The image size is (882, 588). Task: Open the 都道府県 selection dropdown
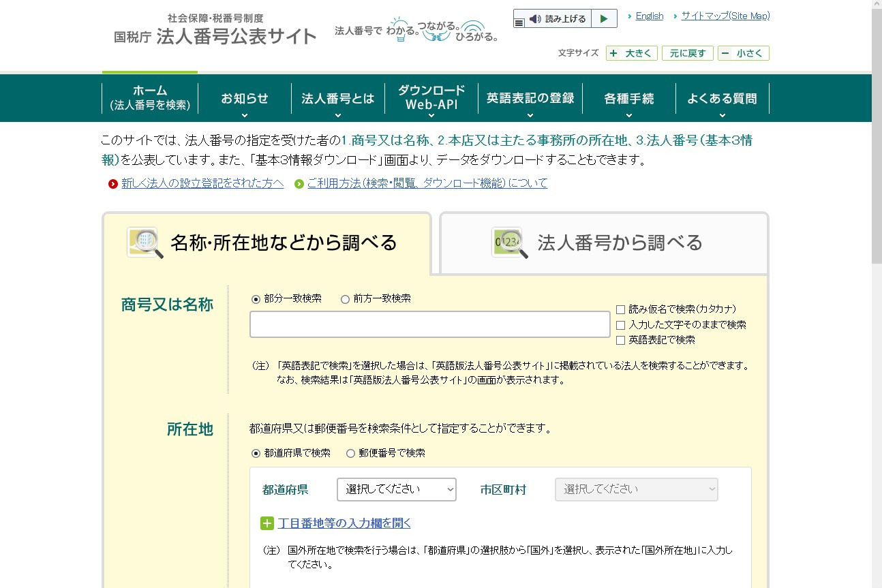pyautogui.click(x=396, y=489)
